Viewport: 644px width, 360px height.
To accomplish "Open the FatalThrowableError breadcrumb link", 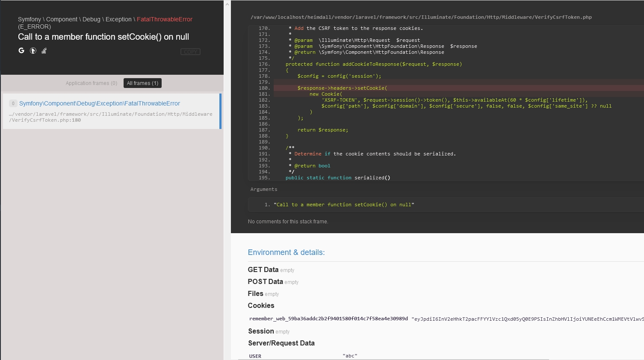I will [x=164, y=19].
